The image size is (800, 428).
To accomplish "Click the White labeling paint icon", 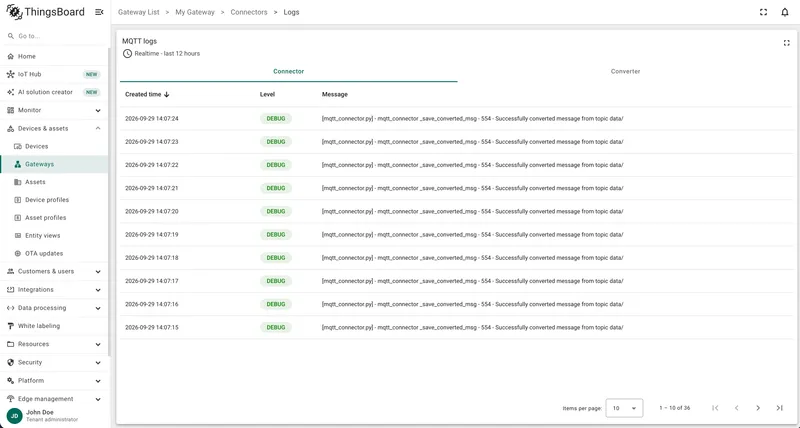I will coord(11,326).
